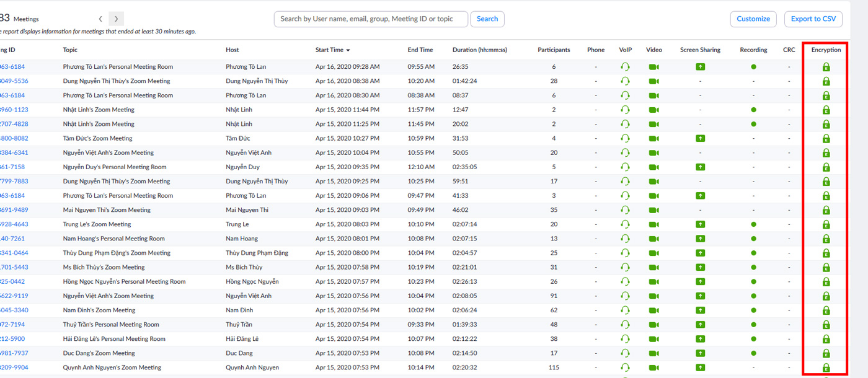The width and height of the screenshot is (868, 378).
Task: Click encryption lock in Quynh Anh Nguyen's row
Action: [826, 367]
